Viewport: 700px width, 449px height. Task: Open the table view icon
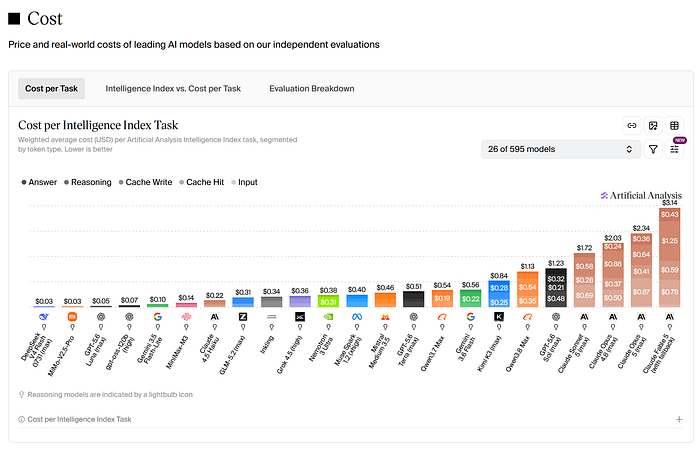675,126
